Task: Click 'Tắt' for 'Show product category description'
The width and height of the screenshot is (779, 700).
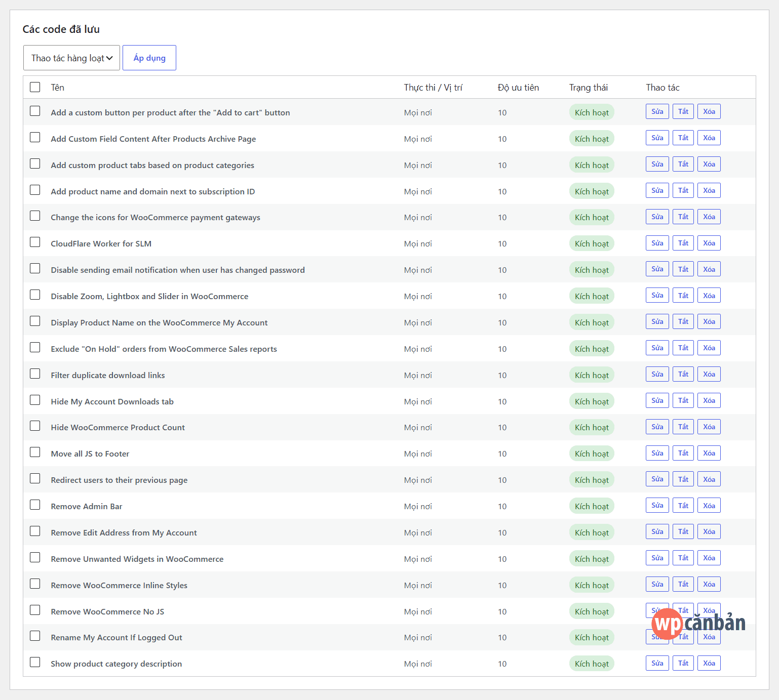Action: click(683, 663)
